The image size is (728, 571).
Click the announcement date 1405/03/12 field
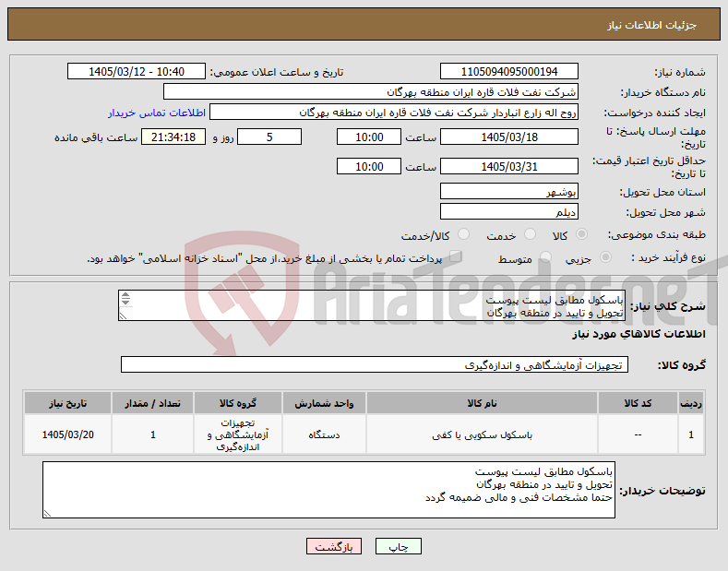(136, 72)
